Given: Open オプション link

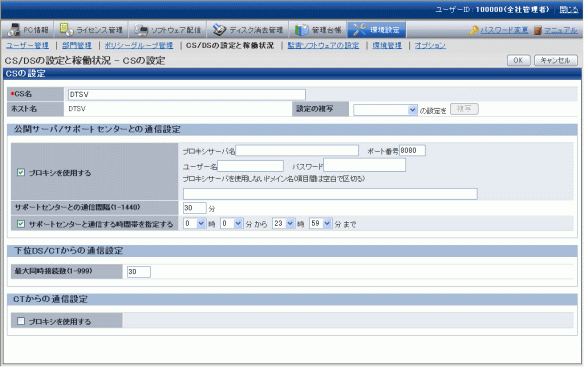Looking at the screenshot, I should [430, 45].
